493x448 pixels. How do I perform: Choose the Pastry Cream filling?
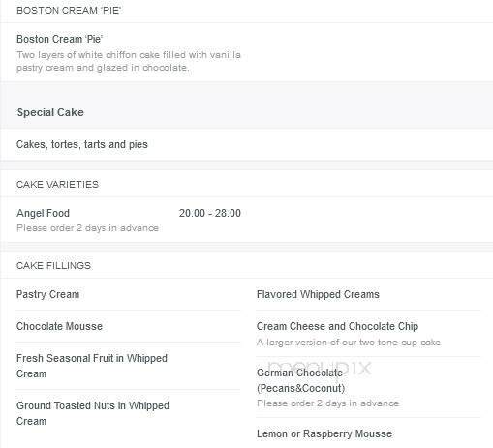(x=47, y=294)
